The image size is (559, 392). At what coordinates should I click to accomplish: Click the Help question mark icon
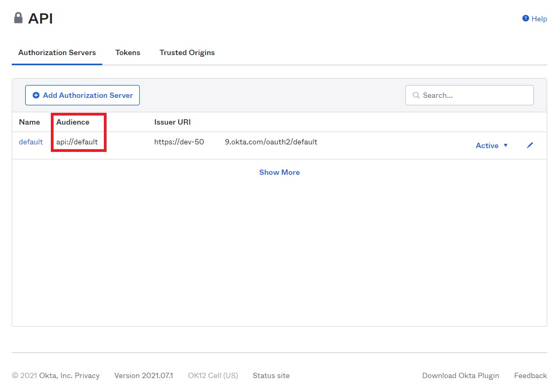tap(525, 19)
